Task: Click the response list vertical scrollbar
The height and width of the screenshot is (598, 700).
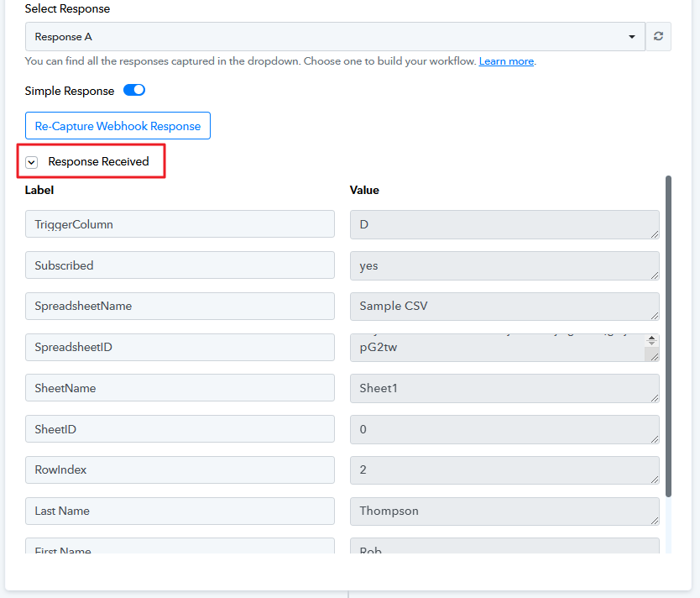Action: 668,336
